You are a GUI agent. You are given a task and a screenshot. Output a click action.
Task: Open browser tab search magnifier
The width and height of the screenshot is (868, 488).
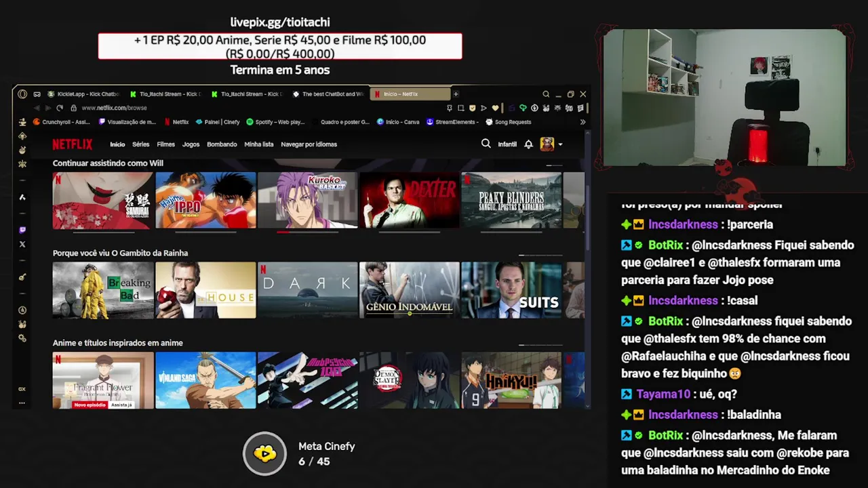pos(546,94)
